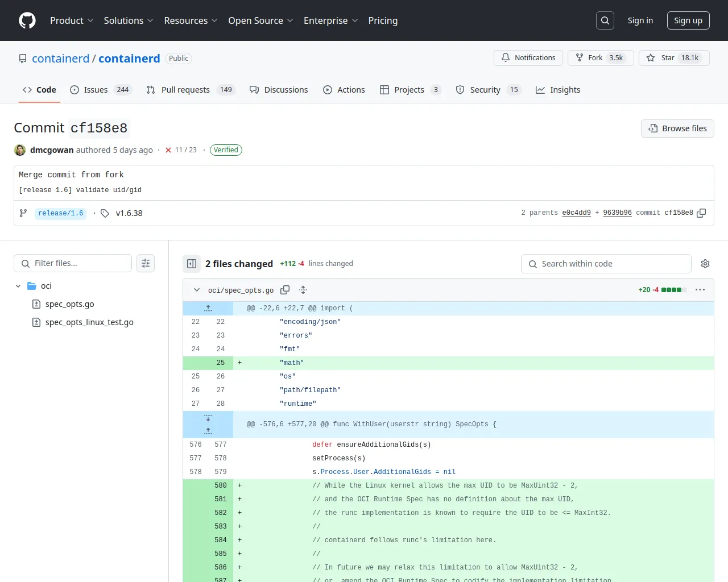Open GitHub homepage via the Octocat logo
The image size is (728, 582).
(27, 20)
